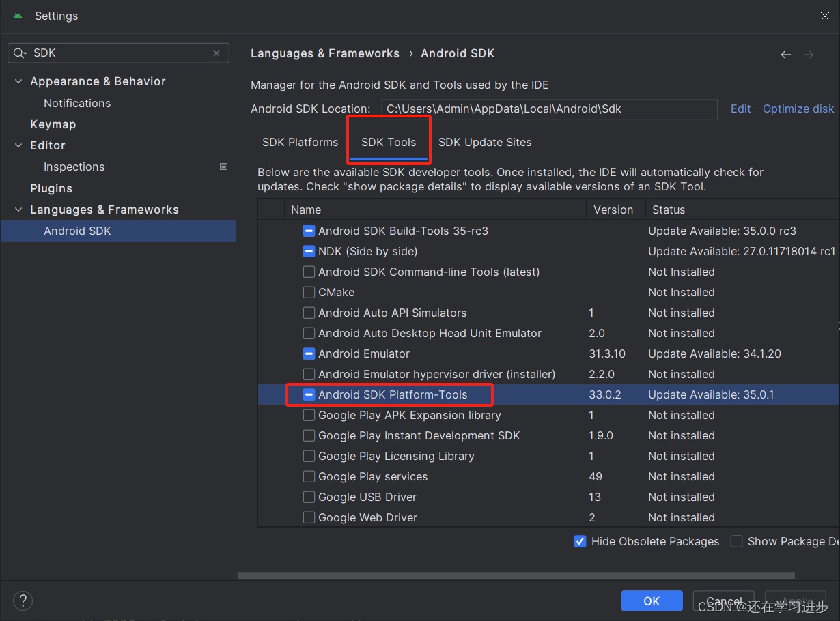
Task: Click status 'Update Available: 35.0.0 rc3'
Action: [x=722, y=231]
